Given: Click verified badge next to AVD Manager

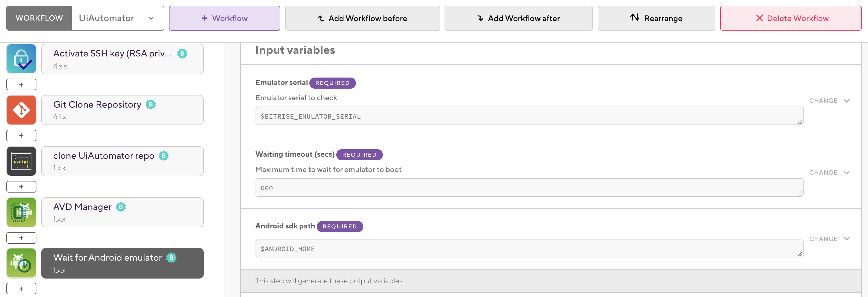Looking at the screenshot, I should tap(121, 207).
